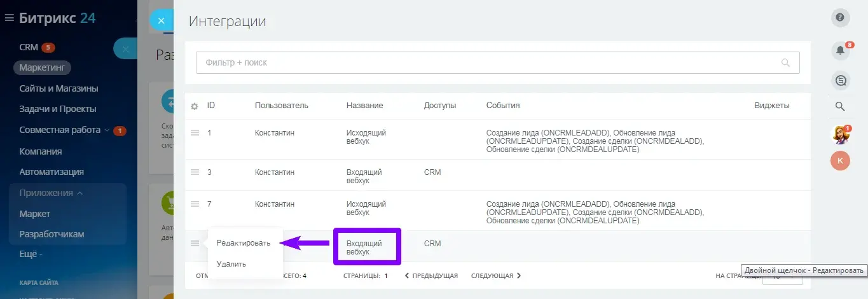The image size is (868, 299).
Task: Click the События column header
Action: click(x=503, y=105)
